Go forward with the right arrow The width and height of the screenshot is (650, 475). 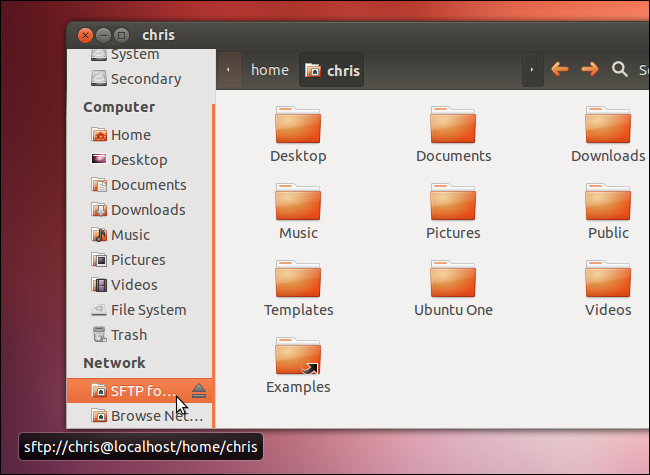click(589, 69)
